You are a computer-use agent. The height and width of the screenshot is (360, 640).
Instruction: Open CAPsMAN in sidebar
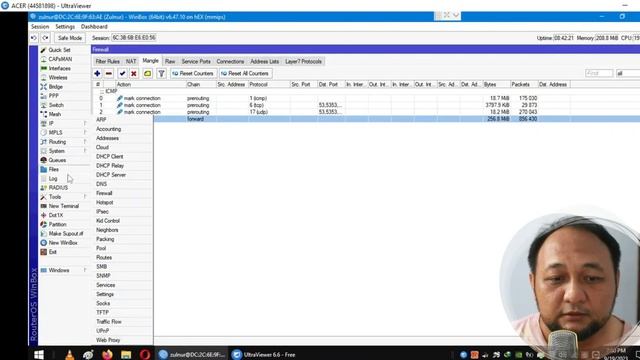pos(60,59)
